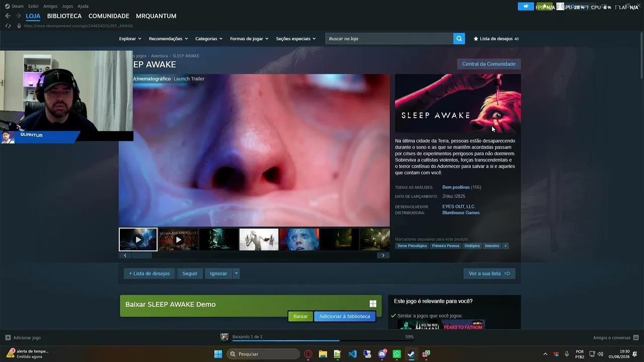
Task: Reload the store page
Action: pyautogui.click(x=8, y=26)
